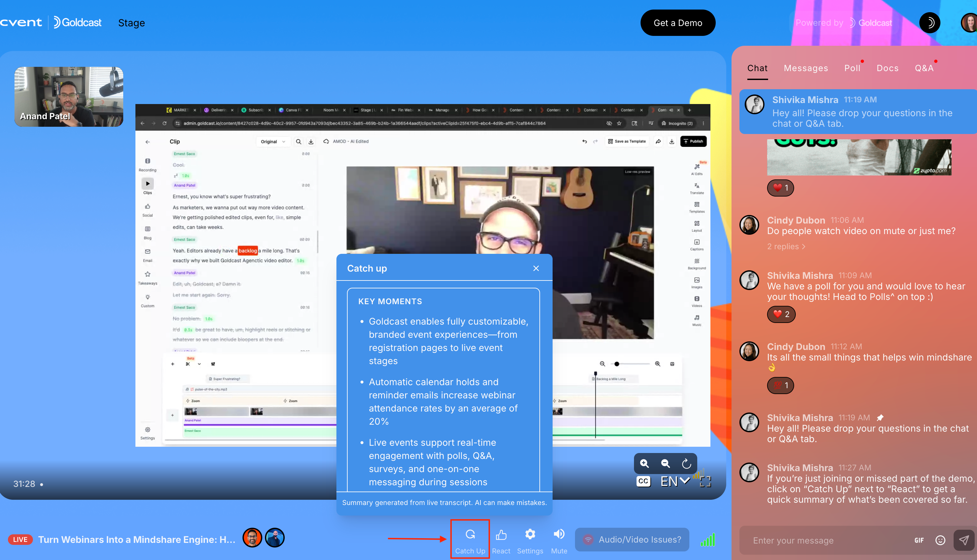Viewport: 977px width, 560px height.
Task: Select Recording in shared screen sidebar
Action: (147, 165)
